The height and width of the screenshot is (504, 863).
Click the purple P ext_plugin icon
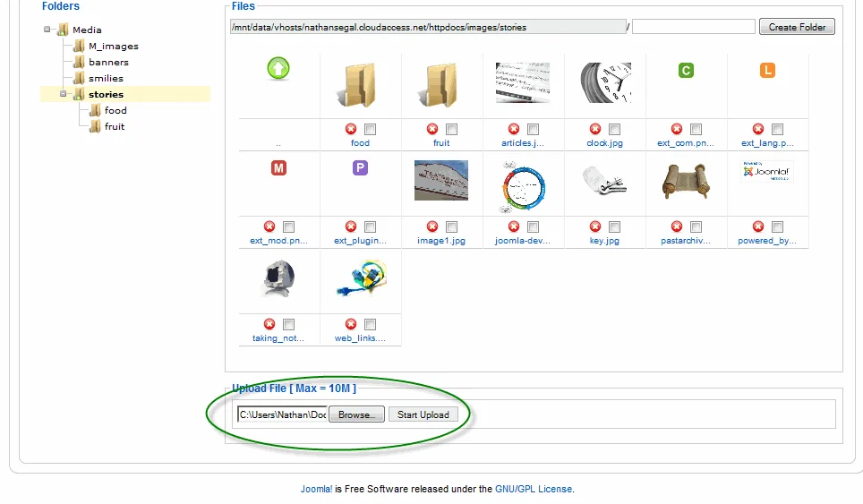click(360, 167)
